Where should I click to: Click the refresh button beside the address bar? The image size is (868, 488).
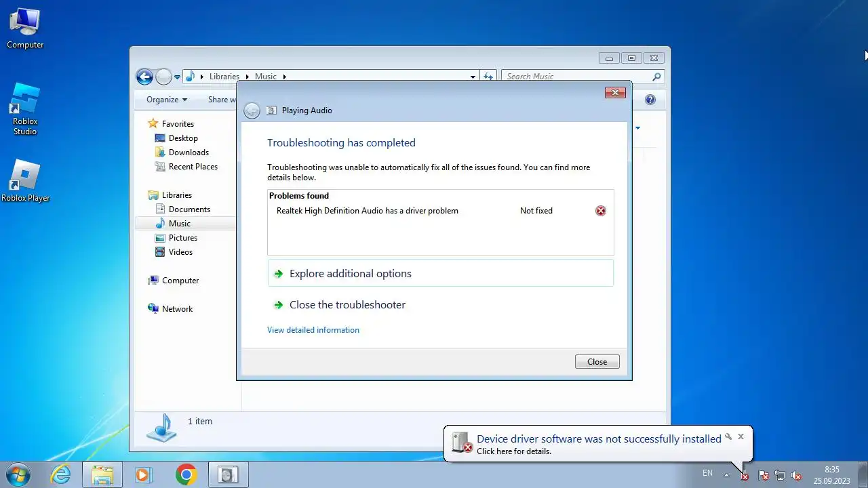489,77
